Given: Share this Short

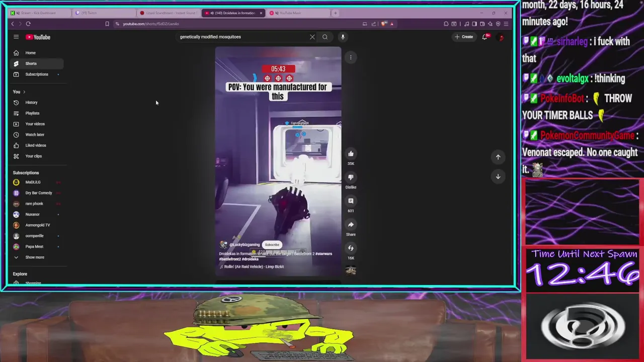Looking at the screenshot, I should (351, 224).
